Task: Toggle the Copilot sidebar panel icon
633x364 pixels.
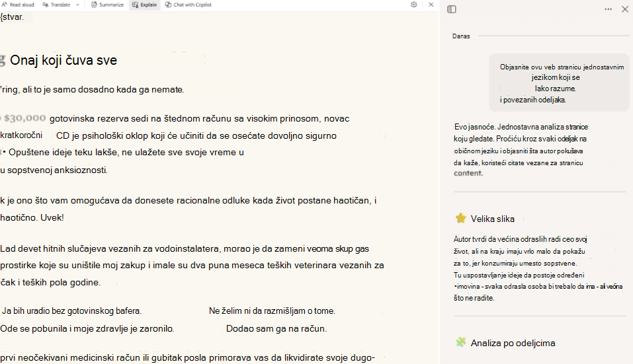Action: pos(452,9)
